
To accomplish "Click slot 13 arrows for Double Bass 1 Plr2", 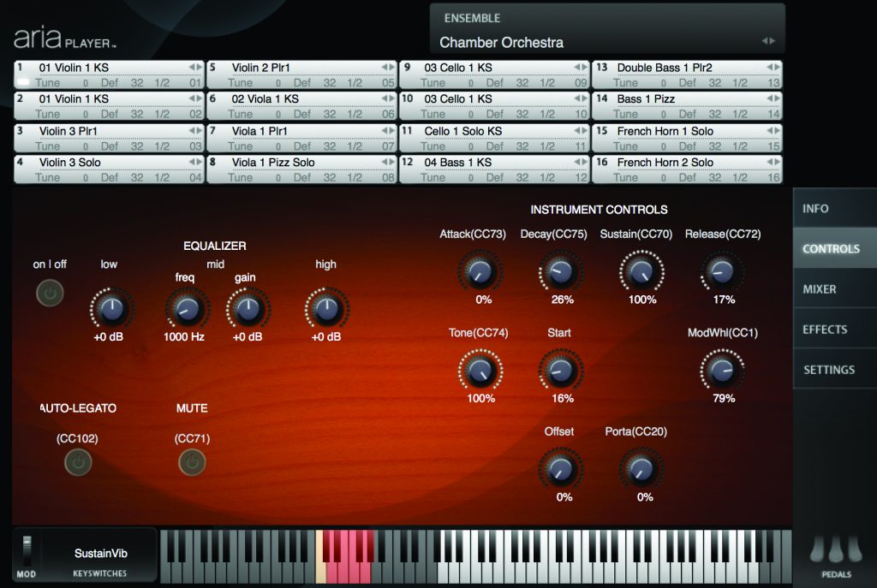I will [773, 67].
